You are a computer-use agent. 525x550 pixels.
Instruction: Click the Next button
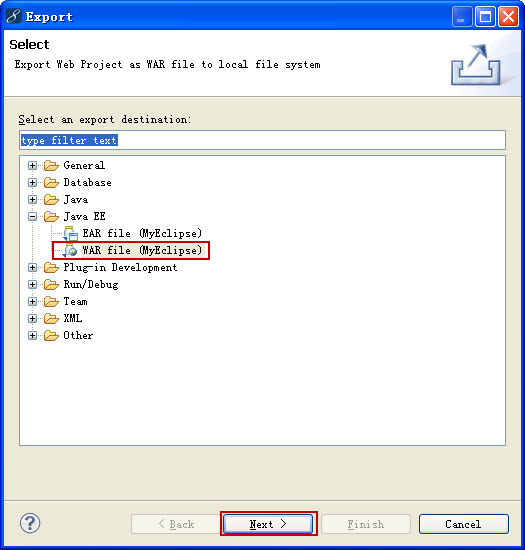pos(268,524)
